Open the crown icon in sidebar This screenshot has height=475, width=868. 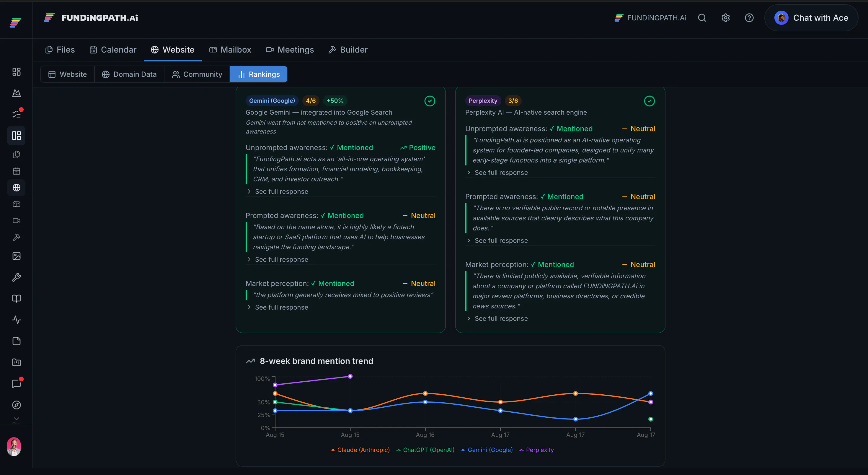pos(16,93)
